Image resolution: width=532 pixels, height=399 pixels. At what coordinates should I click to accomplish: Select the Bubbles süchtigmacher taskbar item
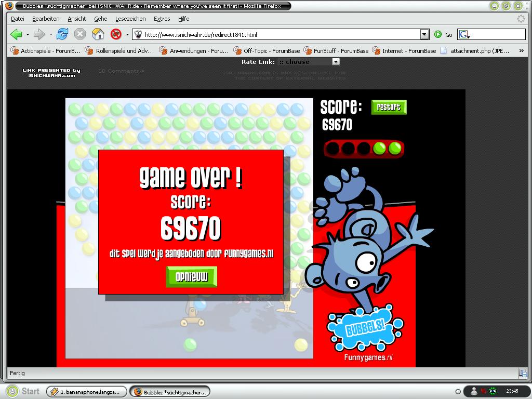[170, 392]
